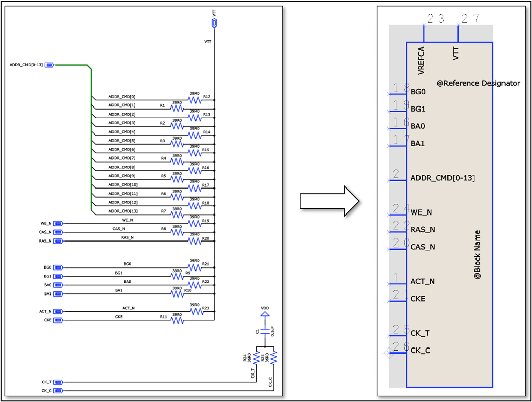532x402 pixels.
Task: Click the large right-pointing arrow between diagrams
Action: [x=329, y=201]
